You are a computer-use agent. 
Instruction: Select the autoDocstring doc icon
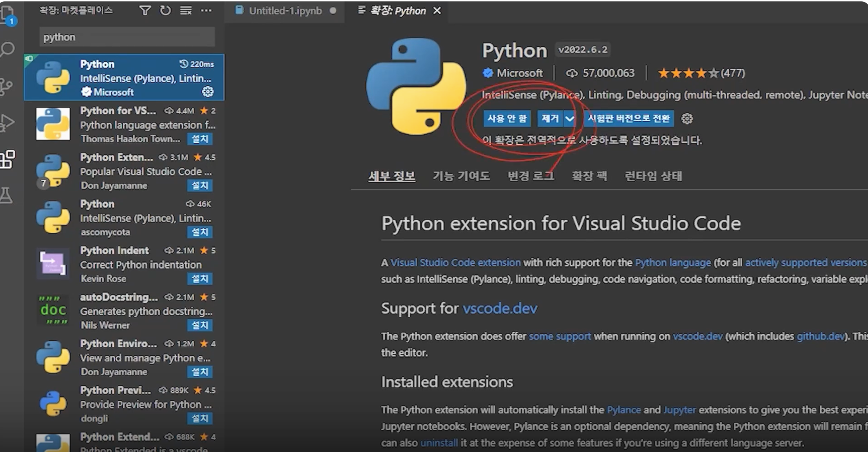(53, 310)
